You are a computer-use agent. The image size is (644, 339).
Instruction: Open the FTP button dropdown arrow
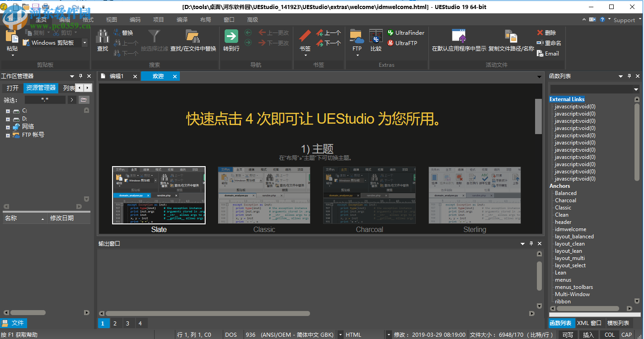pos(357,56)
